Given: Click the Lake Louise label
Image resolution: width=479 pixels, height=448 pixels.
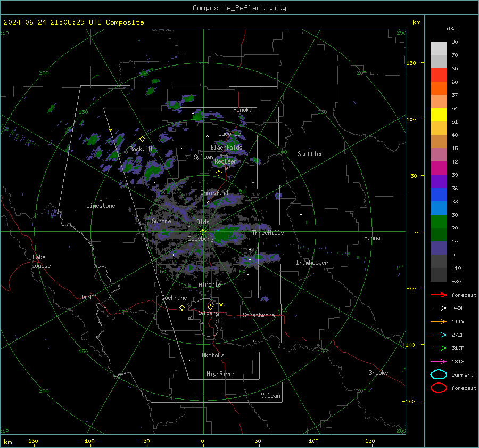Looking at the screenshot, I should [41, 262].
